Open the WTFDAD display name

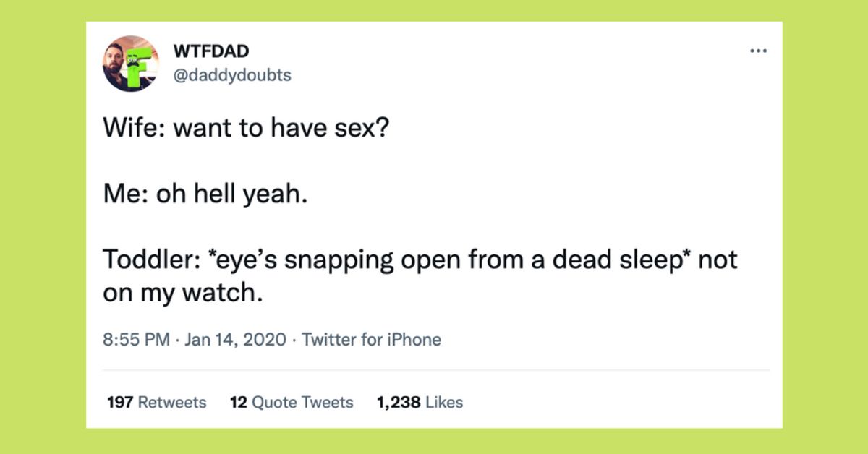(x=209, y=51)
